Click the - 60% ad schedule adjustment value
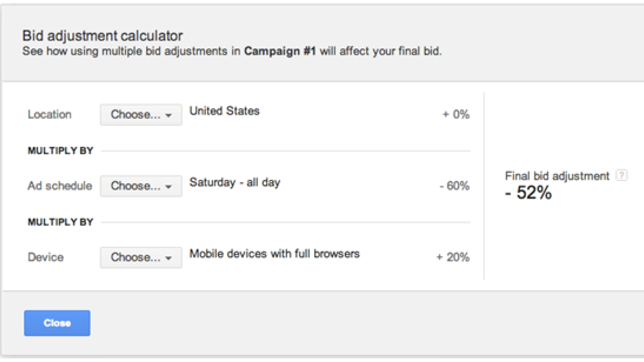Screen dimensions: 644x362 click(454, 186)
